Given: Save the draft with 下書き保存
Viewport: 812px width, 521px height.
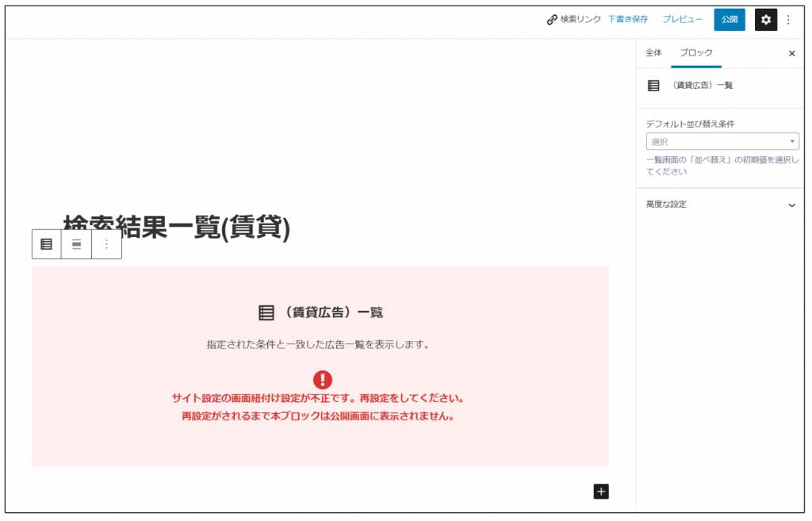Looking at the screenshot, I should point(627,20).
